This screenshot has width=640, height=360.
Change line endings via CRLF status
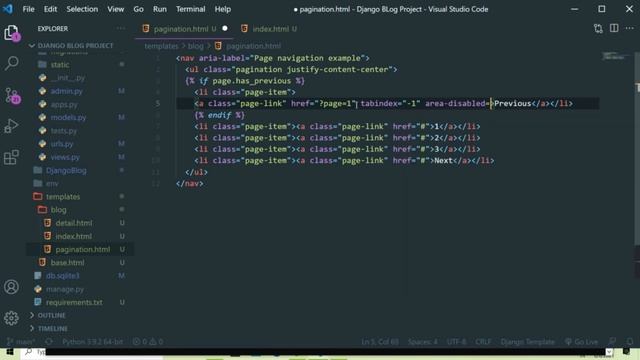[483, 342]
